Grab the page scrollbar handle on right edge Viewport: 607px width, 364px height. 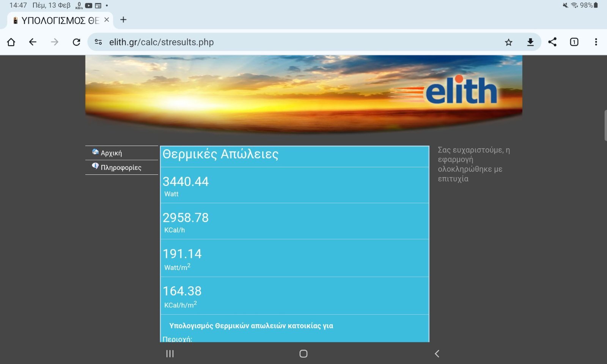click(605, 126)
